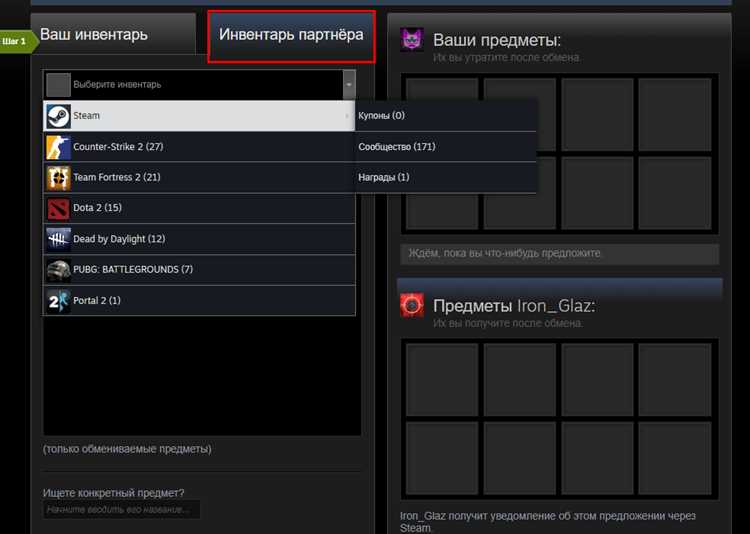This screenshot has width=750, height=534.
Task: Click the (только обмениваемые предметы) note
Action: point(127,449)
